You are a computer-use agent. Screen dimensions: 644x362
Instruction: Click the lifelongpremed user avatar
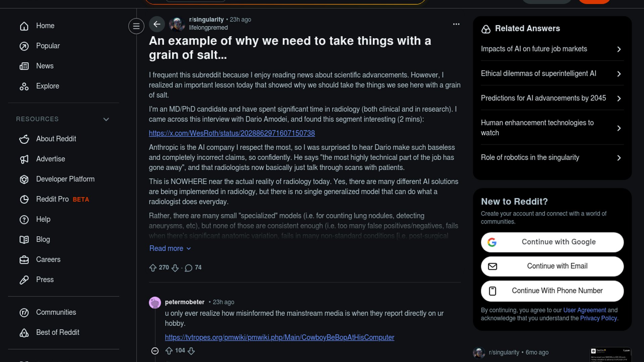pyautogui.click(x=177, y=24)
